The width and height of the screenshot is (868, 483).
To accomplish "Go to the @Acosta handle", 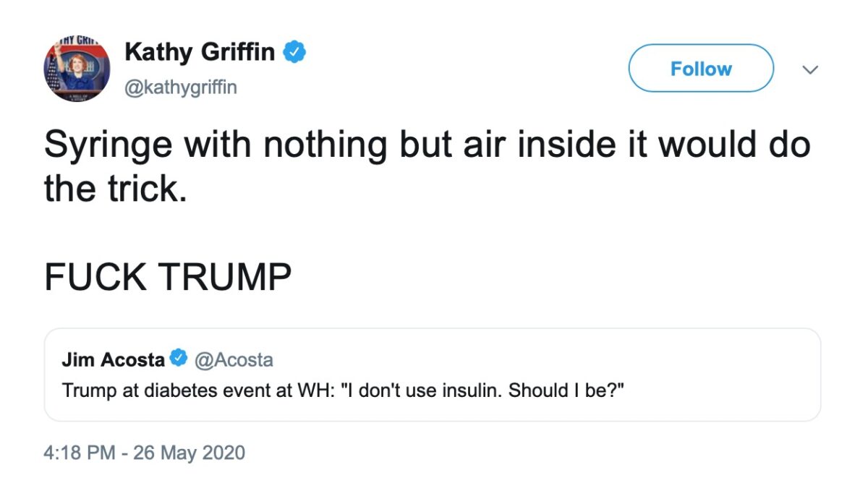I will (234, 359).
